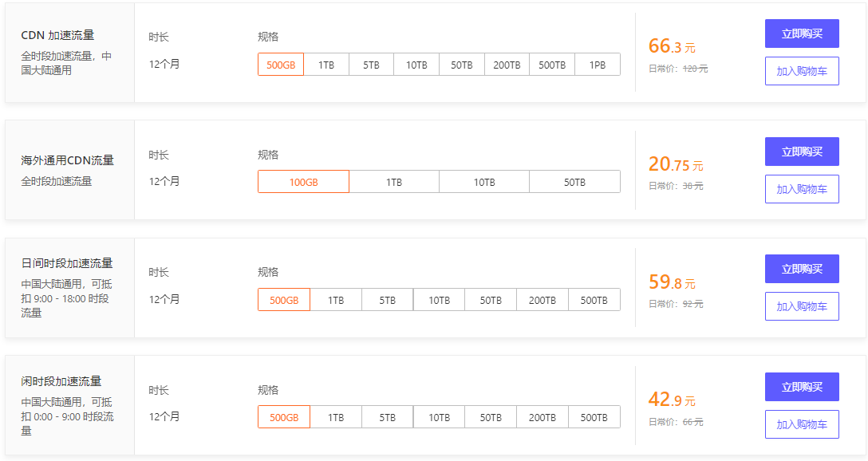
Task: Choose 200TB in the CDN 加速流量 row
Action: click(507, 65)
